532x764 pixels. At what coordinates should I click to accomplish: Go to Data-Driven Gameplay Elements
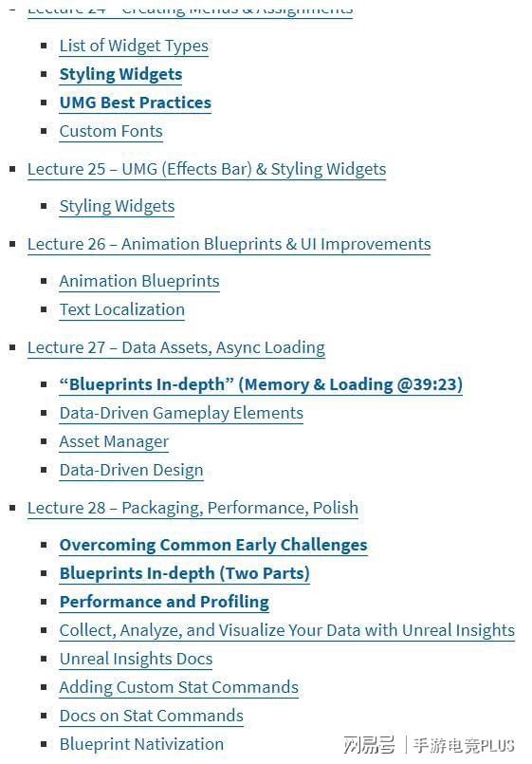click(181, 413)
